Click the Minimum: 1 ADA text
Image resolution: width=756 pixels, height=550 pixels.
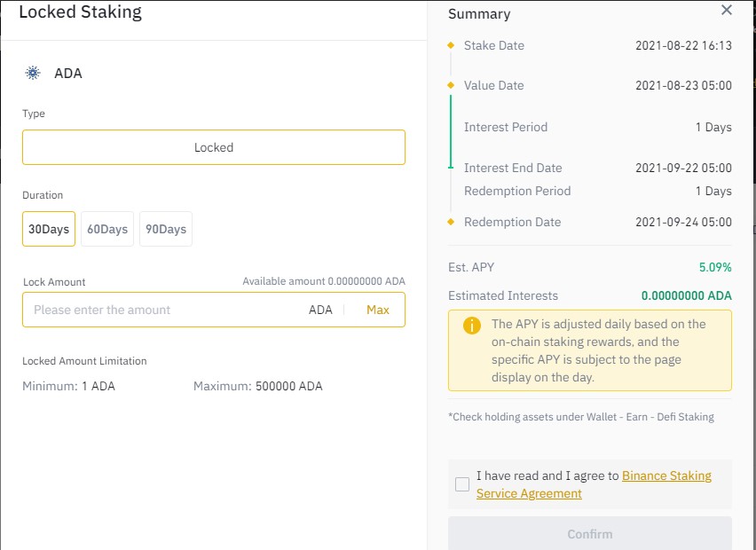pos(68,386)
